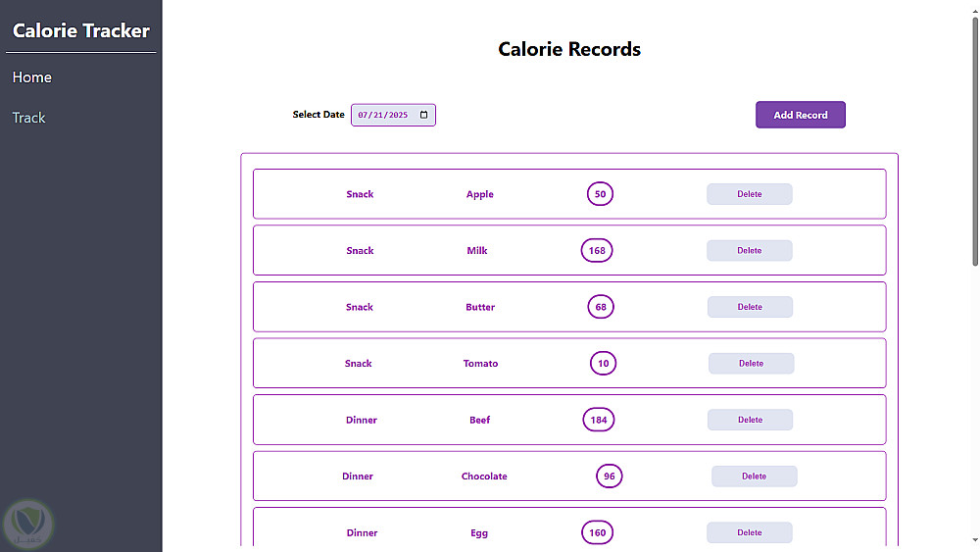980x552 pixels.
Task: Delete the Tomato snack record
Action: click(751, 364)
